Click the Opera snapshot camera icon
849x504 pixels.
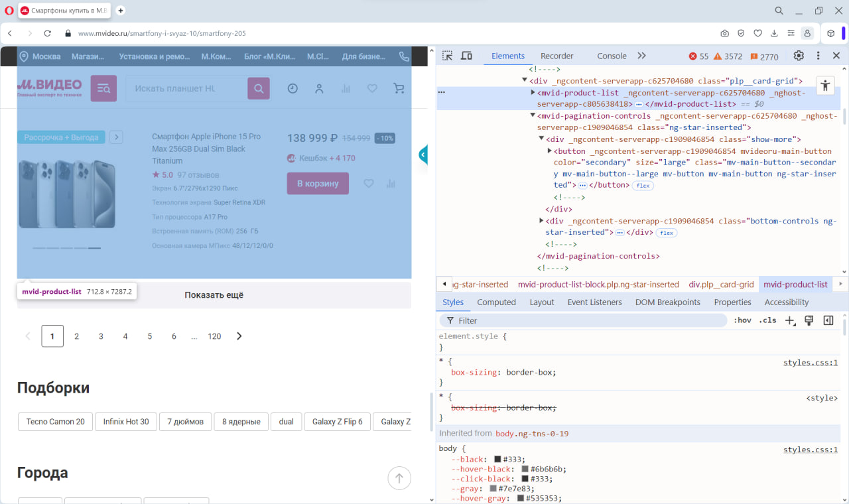(725, 33)
